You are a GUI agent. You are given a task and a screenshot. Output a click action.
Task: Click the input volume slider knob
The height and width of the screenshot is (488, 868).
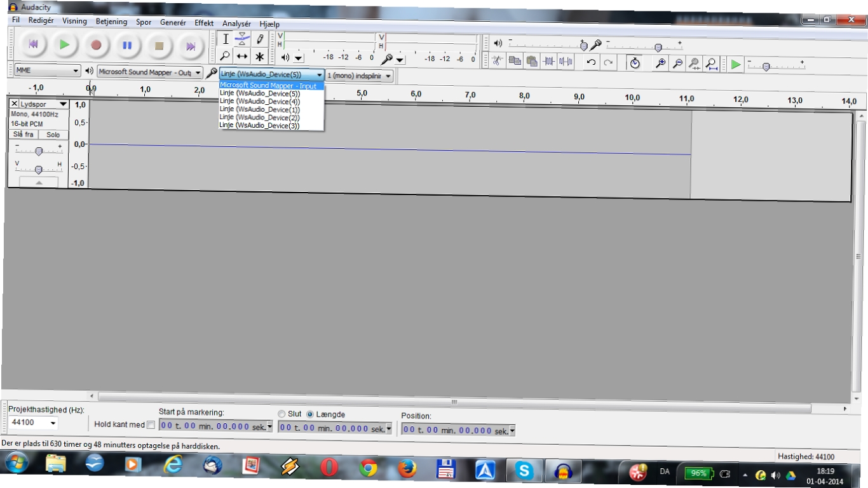(x=658, y=48)
